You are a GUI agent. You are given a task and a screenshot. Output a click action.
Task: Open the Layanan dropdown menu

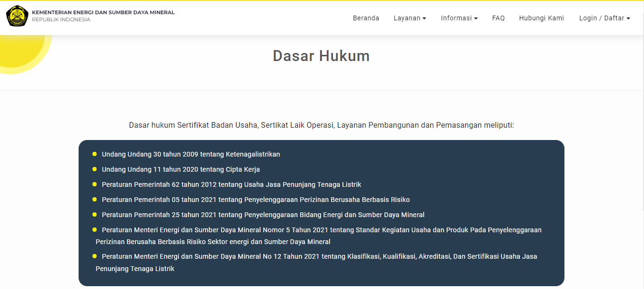[408, 18]
